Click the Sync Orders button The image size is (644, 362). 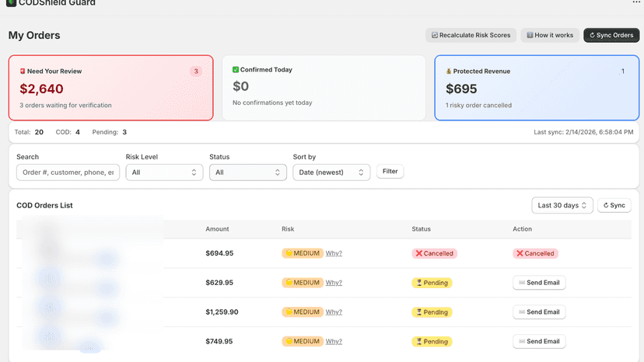click(x=611, y=35)
